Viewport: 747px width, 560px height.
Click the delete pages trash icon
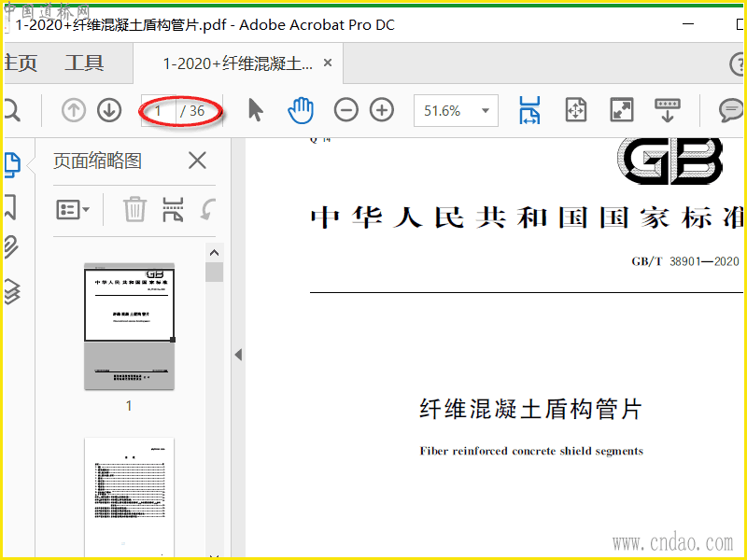click(x=134, y=209)
